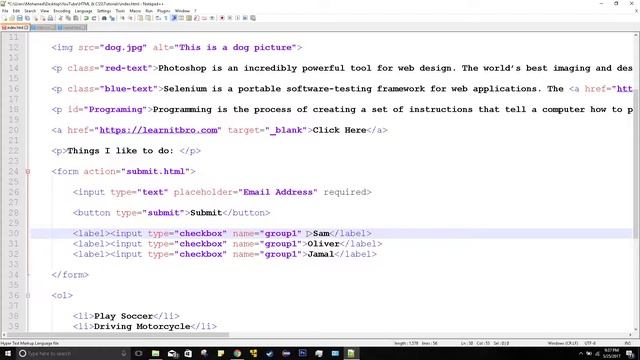The width and height of the screenshot is (640, 360).
Task: Toggle the highlighted Indent Guide icon
Action: pos(173,18)
